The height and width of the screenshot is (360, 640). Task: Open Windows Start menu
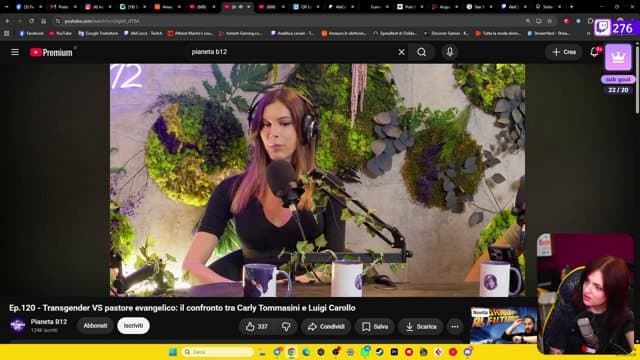pyautogui.click(x=173, y=352)
